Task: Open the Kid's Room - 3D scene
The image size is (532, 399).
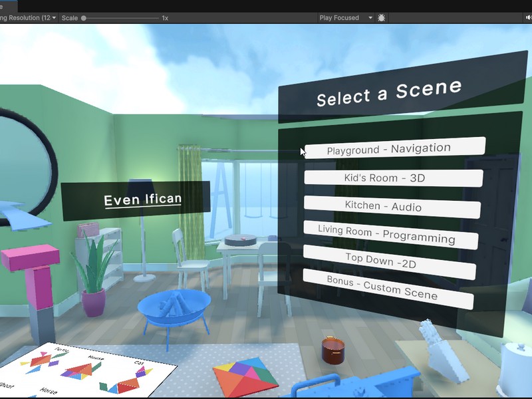Action: tap(393, 178)
